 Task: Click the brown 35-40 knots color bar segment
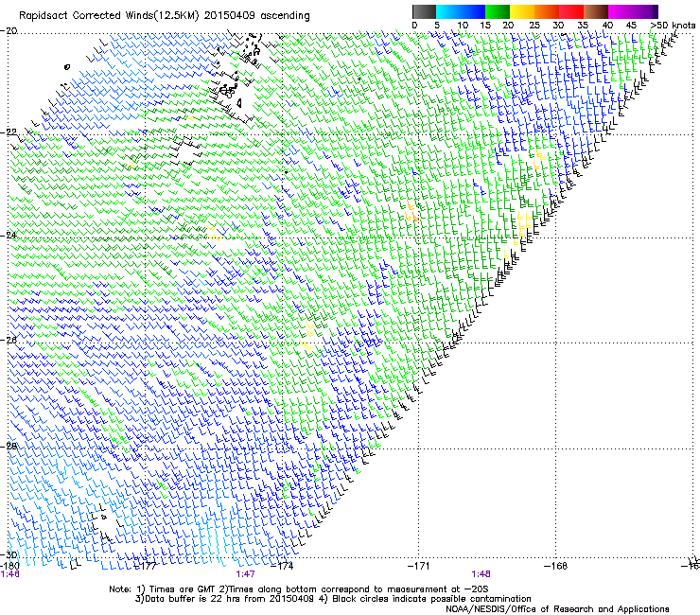(596, 11)
